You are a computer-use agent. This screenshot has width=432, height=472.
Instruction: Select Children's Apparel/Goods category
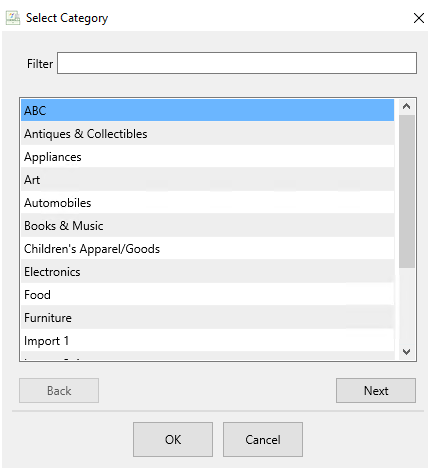pos(207,248)
